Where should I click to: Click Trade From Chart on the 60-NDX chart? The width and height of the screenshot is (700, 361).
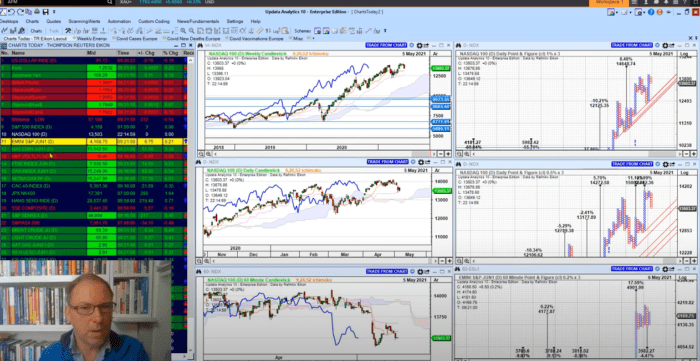click(x=386, y=271)
